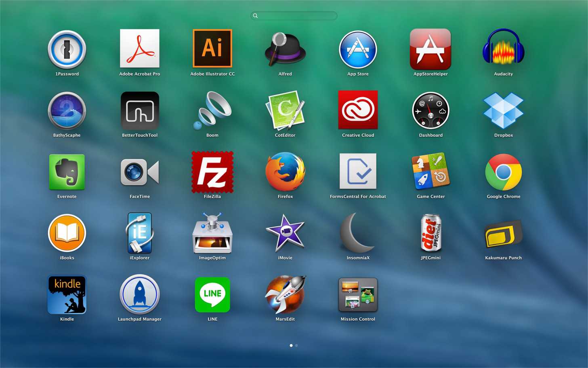Open Dashboard
The width and height of the screenshot is (588, 368).
pyautogui.click(x=430, y=111)
